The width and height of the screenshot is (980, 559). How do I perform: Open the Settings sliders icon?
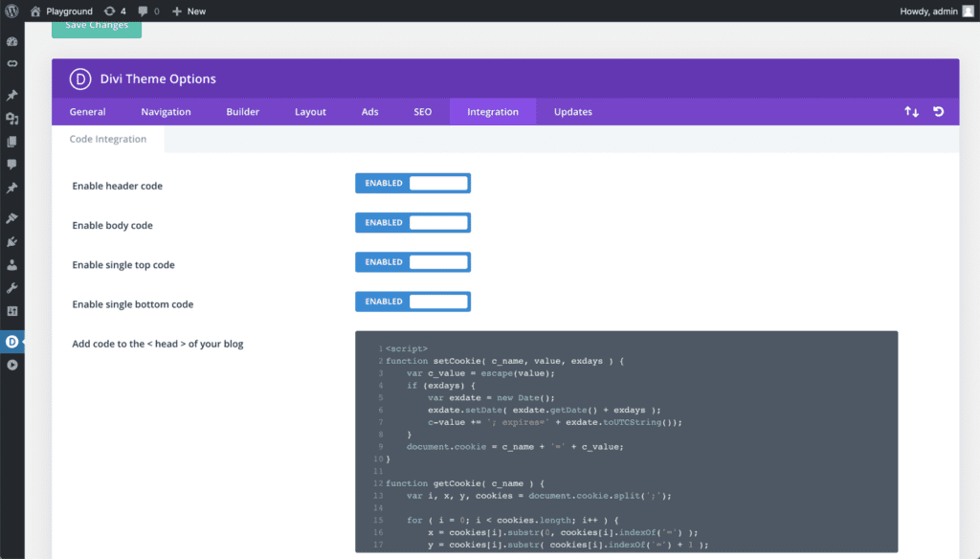point(11,311)
